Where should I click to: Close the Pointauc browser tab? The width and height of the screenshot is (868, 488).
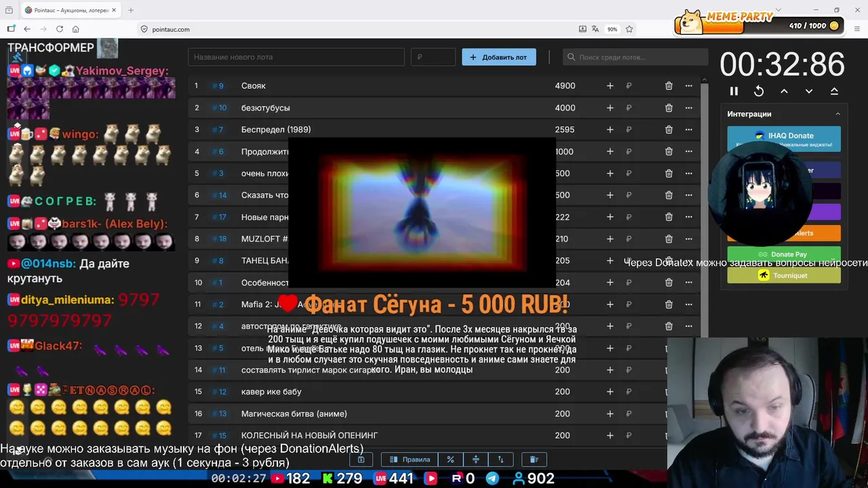pos(113,10)
